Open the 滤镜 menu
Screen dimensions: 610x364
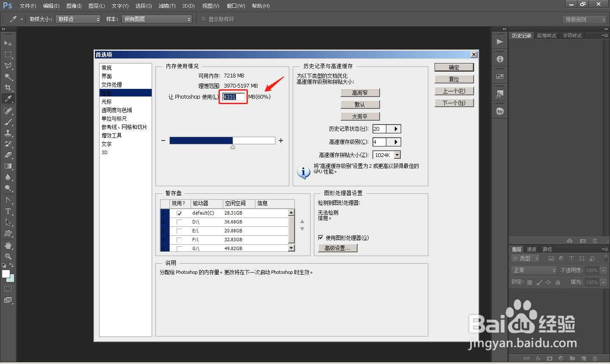coord(167,6)
